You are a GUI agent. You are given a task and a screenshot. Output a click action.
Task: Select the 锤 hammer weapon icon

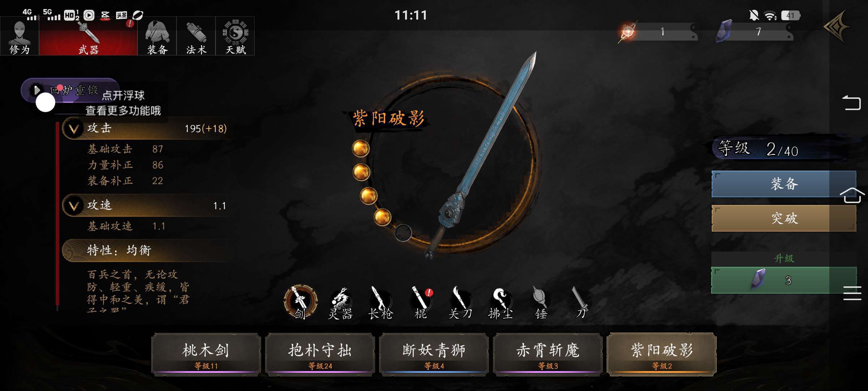pyautogui.click(x=541, y=303)
